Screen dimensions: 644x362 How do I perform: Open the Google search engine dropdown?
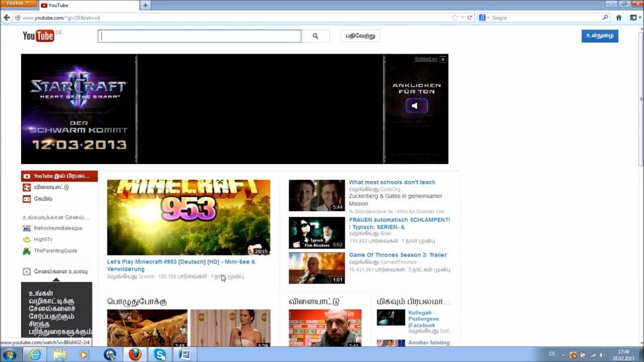(x=484, y=18)
